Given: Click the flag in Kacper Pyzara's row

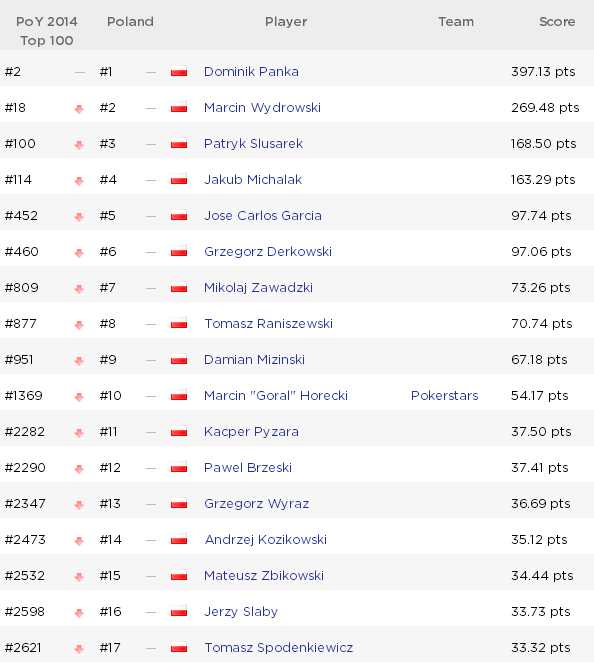Looking at the screenshot, I should [x=179, y=431].
